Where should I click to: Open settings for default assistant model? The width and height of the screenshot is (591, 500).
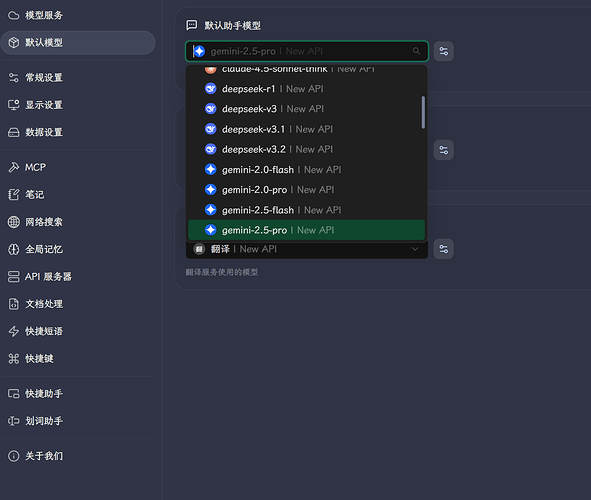444,51
